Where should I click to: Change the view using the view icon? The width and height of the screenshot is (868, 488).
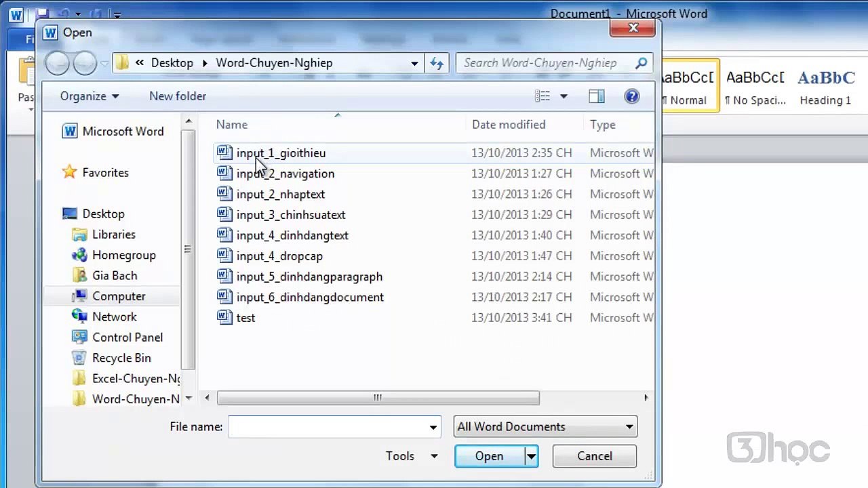pos(542,96)
